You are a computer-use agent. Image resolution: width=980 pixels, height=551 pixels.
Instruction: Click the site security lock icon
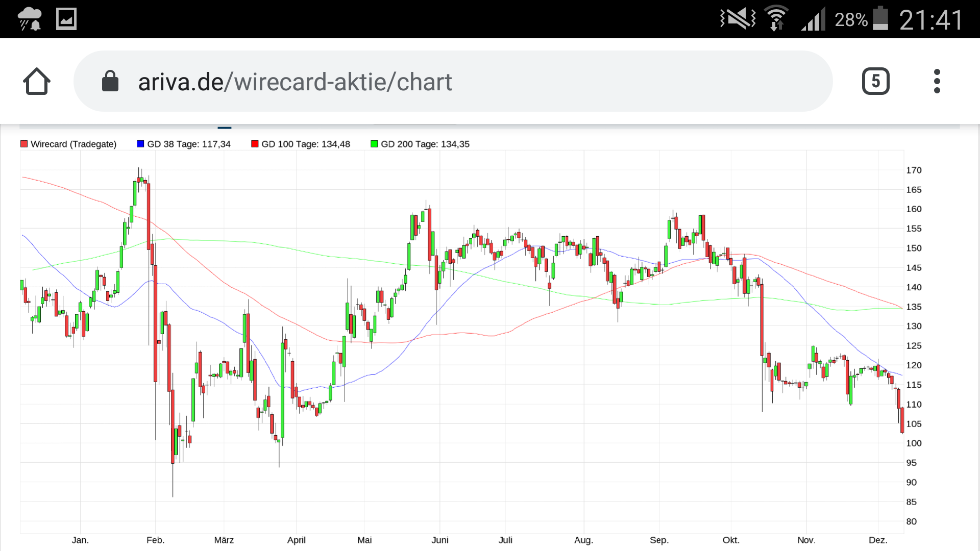pos(110,82)
